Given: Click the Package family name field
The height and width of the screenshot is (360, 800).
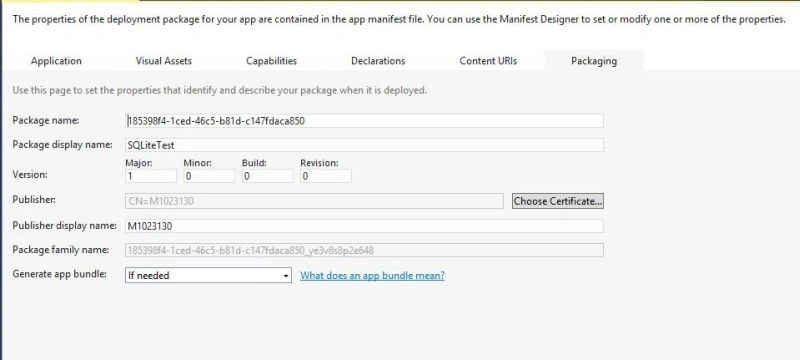Looking at the screenshot, I should tap(364, 250).
